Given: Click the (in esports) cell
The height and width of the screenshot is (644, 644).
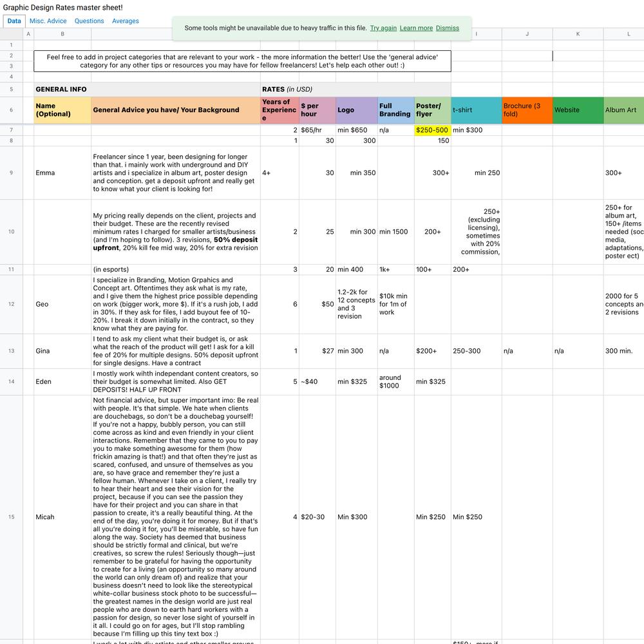Looking at the screenshot, I should point(176,269).
